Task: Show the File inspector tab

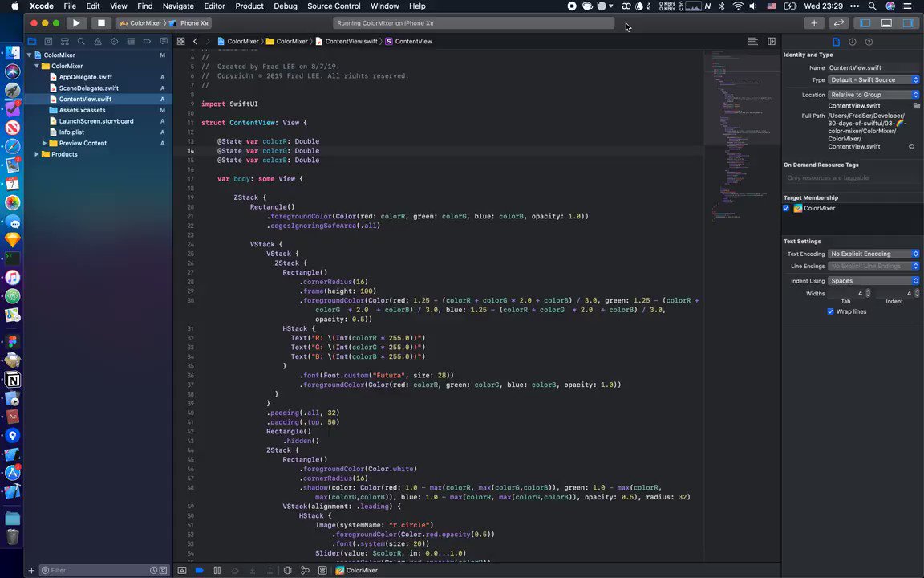Action: (836, 42)
